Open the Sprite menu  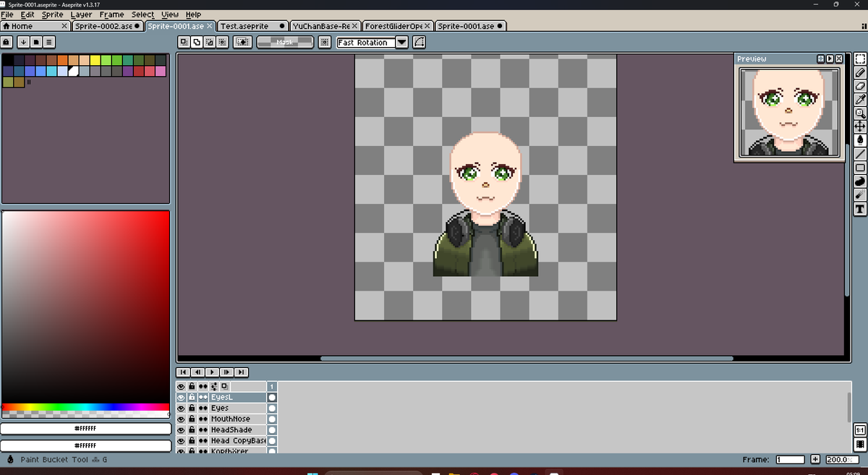pos(52,14)
